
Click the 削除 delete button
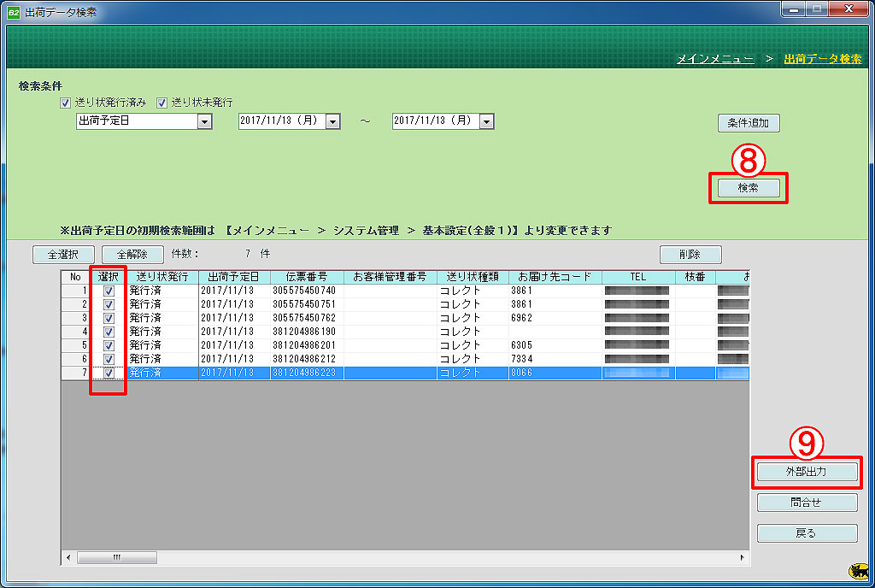pyautogui.click(x=690, y=254)
